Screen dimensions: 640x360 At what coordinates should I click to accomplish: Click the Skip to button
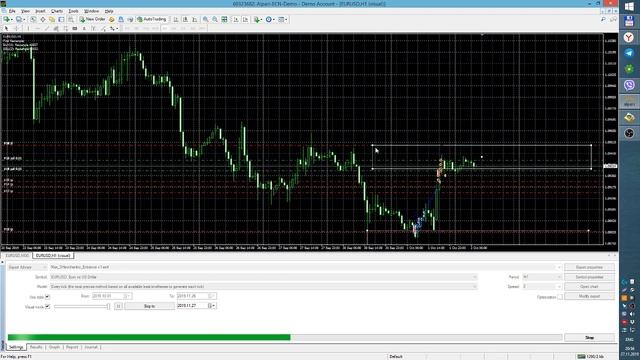click(x=149, y=306)
